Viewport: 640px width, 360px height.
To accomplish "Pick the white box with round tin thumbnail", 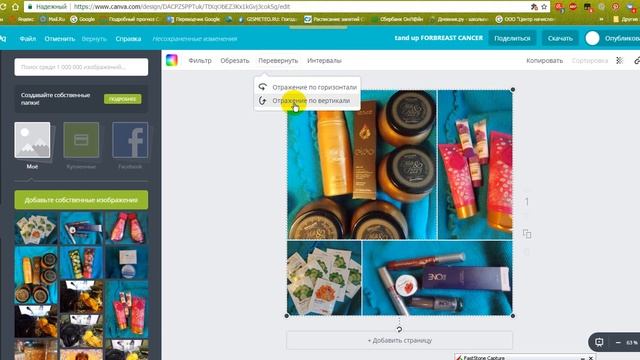I will (127, 262).
